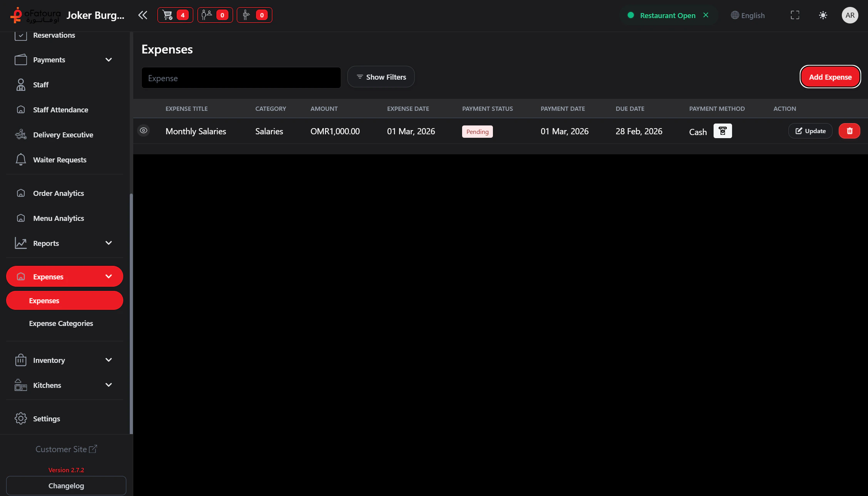This screenshot has width=868, height=496.
Task: Delete the Monthly Salaries expense
Action: pyautogui.click(x=849, y=131)
